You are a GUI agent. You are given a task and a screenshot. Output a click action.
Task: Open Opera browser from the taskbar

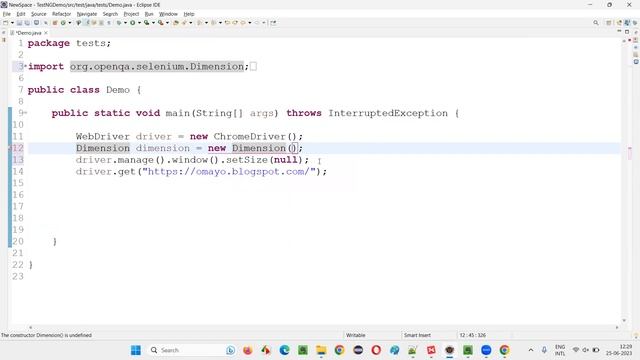(376, 350)
